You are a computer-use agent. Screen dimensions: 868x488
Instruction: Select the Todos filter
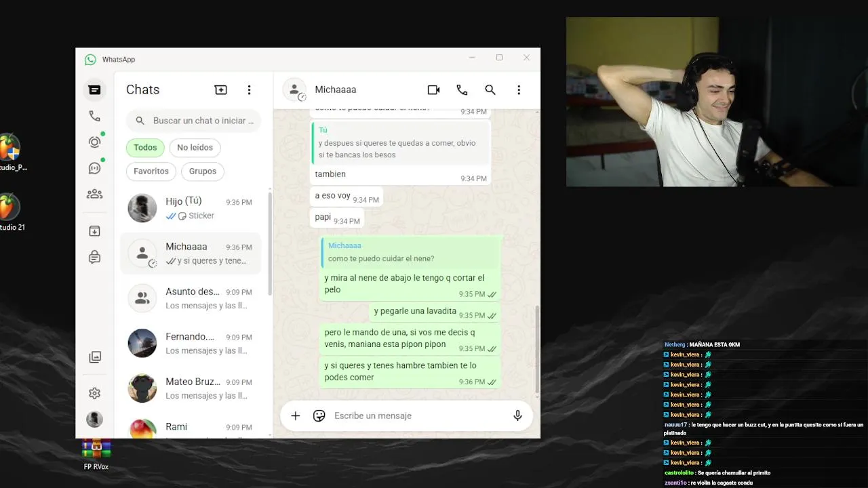[145, 147]
